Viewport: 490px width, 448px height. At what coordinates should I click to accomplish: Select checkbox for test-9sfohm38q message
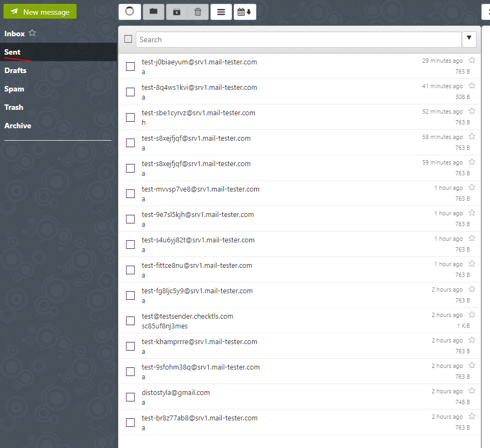click(130, 372)
